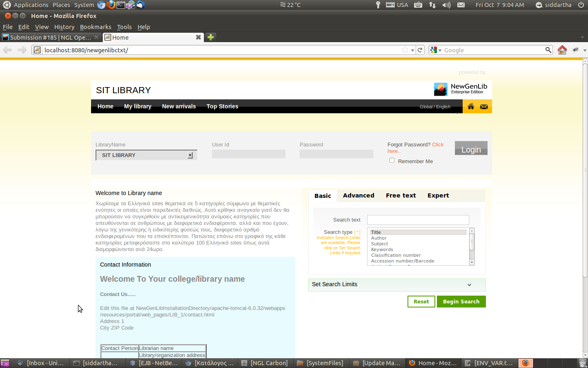
Task: Open the LibraryName dropdown
Action: coord(146,155)
